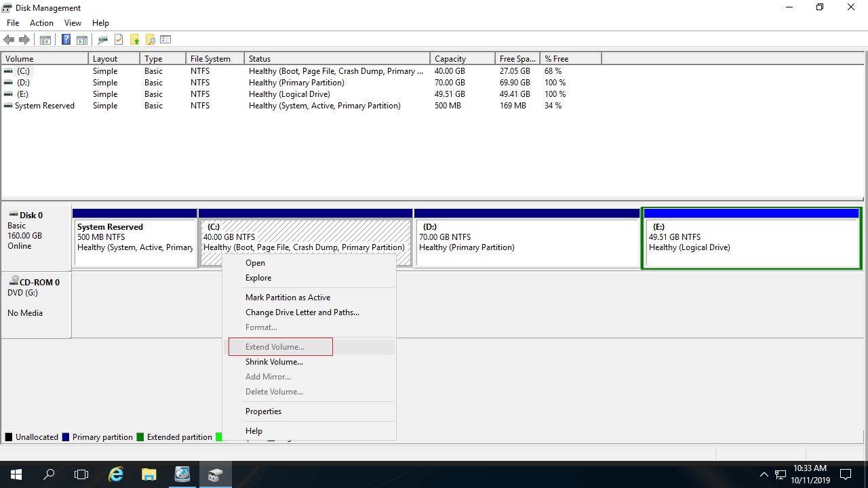Sort volumes by the Capacity column header
Viewport: 868px width, 488px height.
tap(450, 59)
